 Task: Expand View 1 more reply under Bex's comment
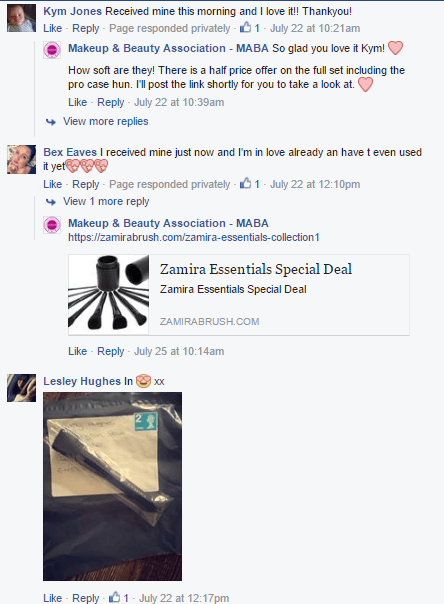pos(106,201)
